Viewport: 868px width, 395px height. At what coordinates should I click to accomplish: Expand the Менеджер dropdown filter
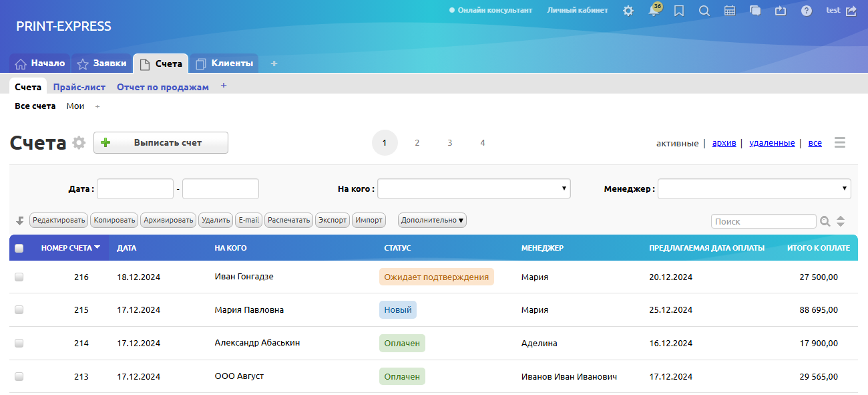(x=754, y=189)
